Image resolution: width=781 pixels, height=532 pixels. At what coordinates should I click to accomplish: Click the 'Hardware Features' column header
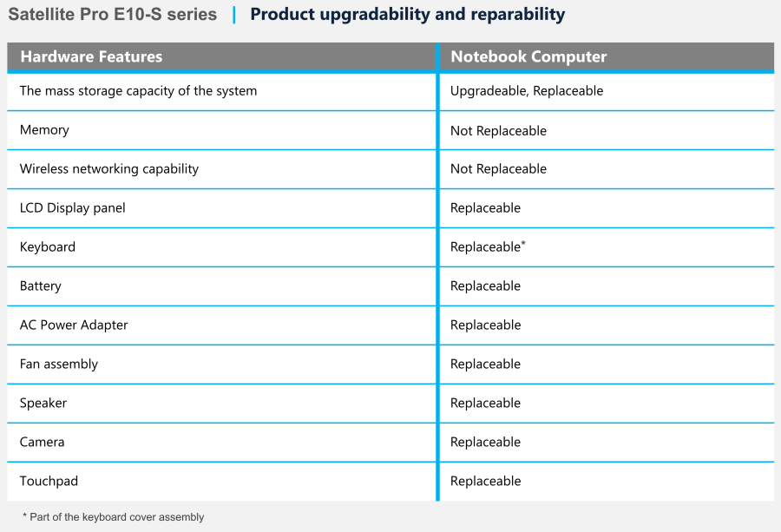[x=91, y=57]
